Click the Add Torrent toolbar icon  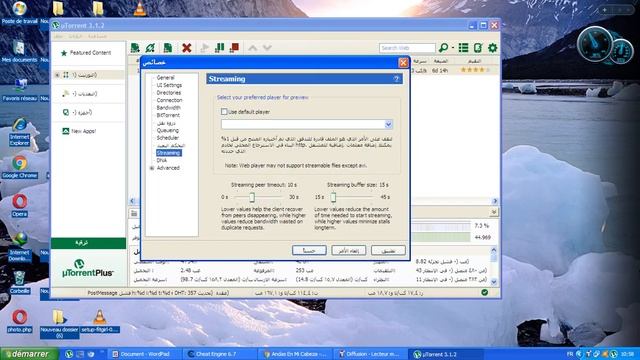[135, 48]
